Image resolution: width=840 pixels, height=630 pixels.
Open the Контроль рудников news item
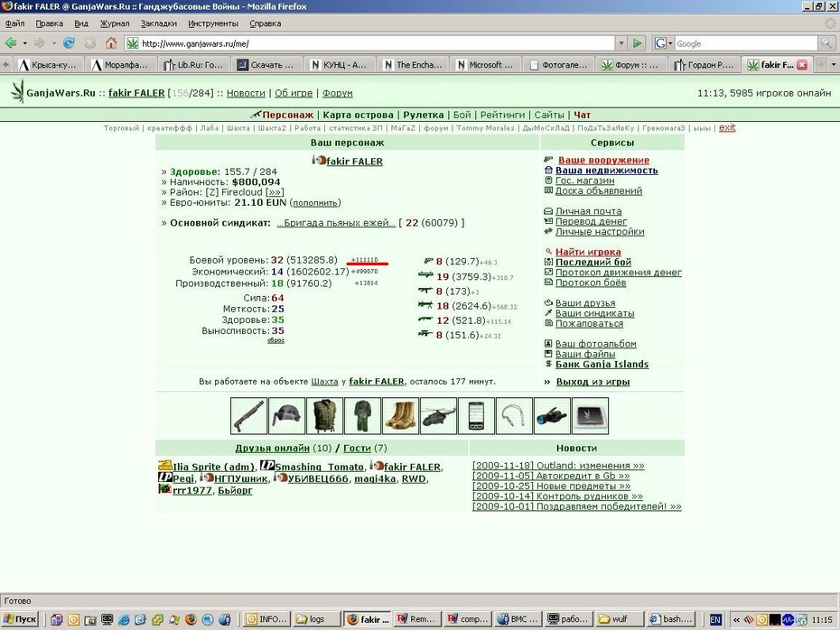557,496
